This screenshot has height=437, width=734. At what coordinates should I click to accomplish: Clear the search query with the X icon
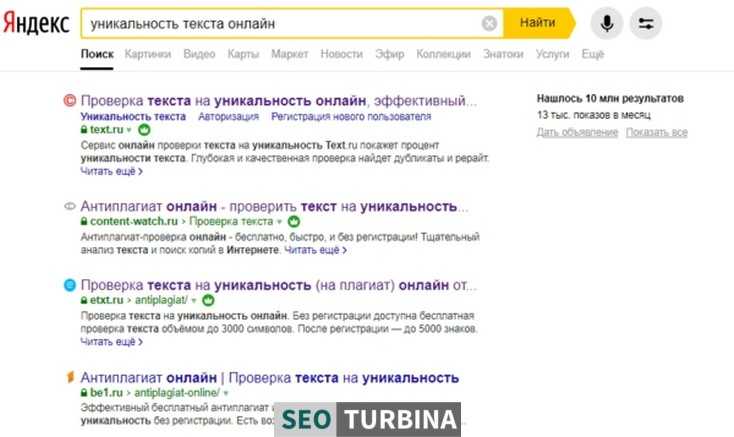(489, 23)
